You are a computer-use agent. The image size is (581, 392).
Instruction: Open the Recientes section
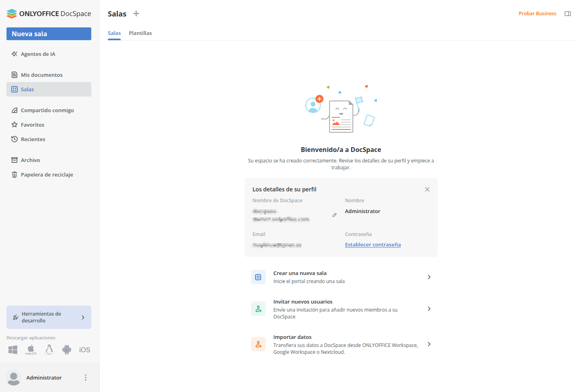coord(49,139)
